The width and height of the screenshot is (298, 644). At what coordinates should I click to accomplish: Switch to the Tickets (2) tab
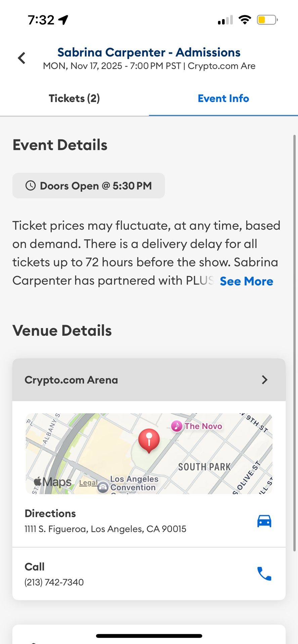tap(74, 98)
